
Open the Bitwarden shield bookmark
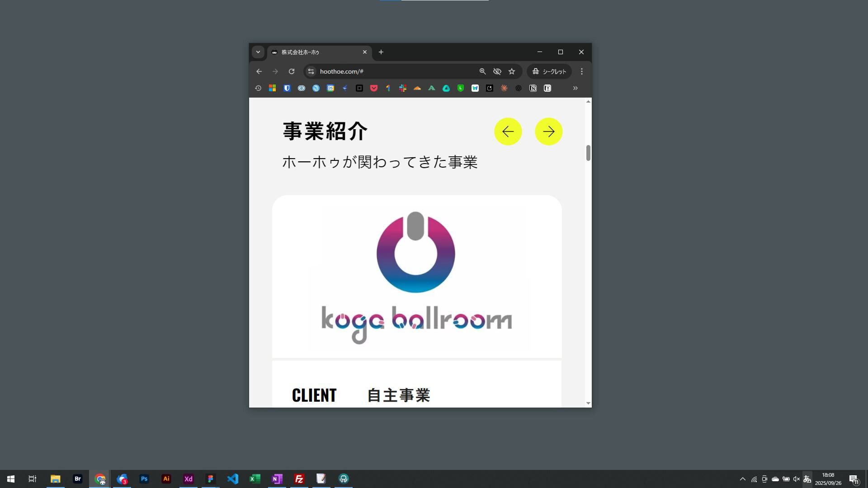click(x=287, y=89)
